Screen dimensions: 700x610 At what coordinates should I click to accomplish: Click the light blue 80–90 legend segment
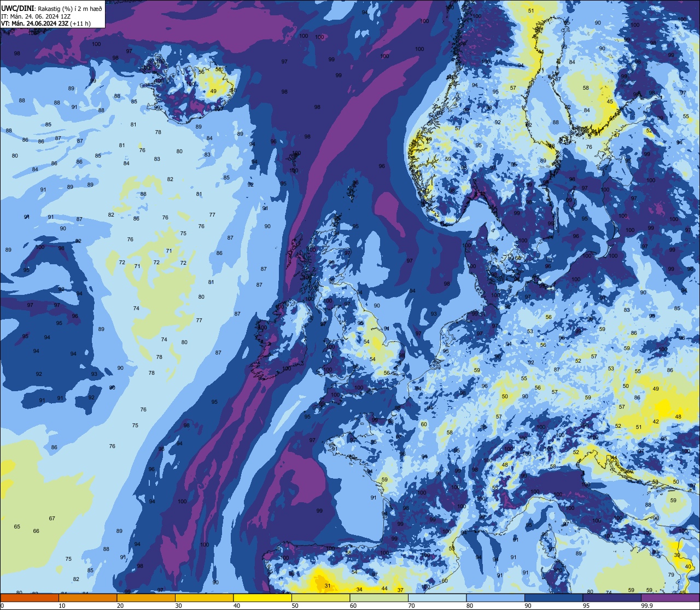[495, 598]
